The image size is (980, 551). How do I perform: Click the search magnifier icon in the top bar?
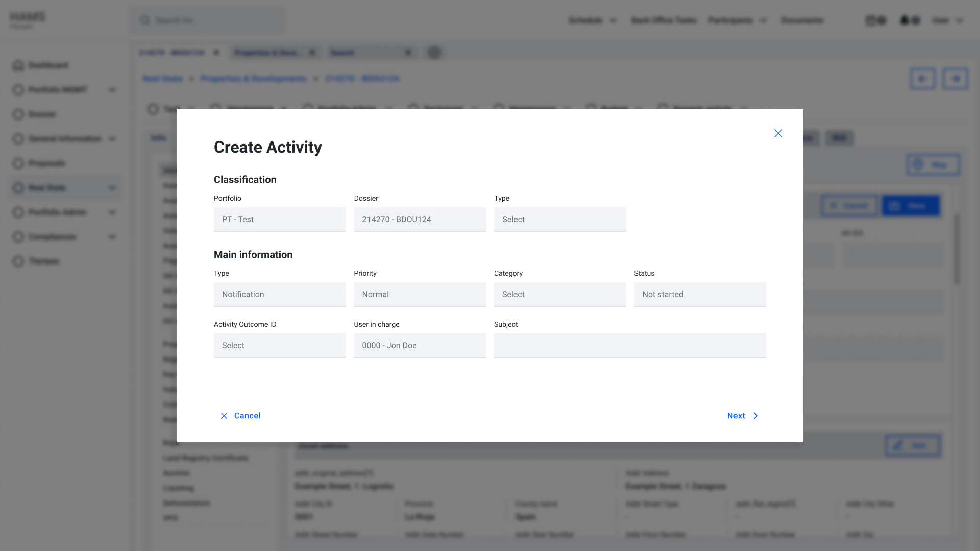click(x=145, y=20)
